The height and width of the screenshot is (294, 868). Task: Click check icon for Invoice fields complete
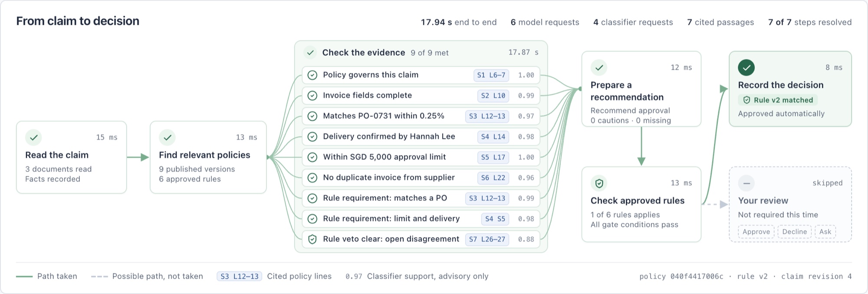pos(312,96)
